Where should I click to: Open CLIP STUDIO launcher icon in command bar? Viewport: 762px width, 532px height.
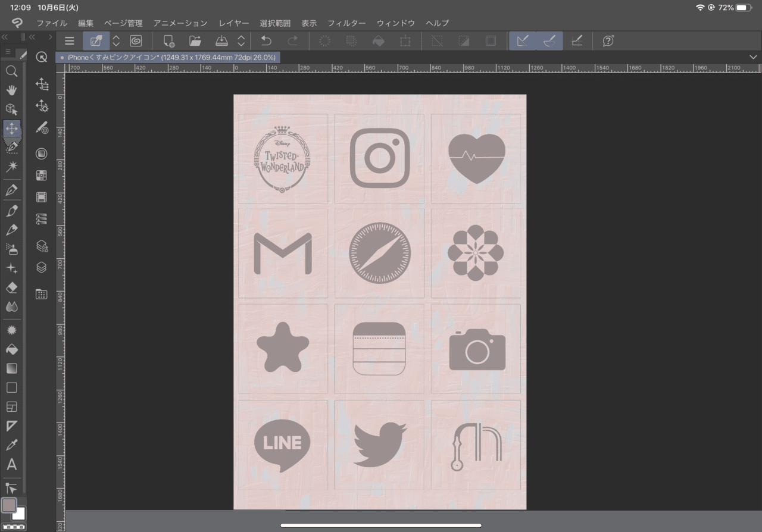coord(96,41)
